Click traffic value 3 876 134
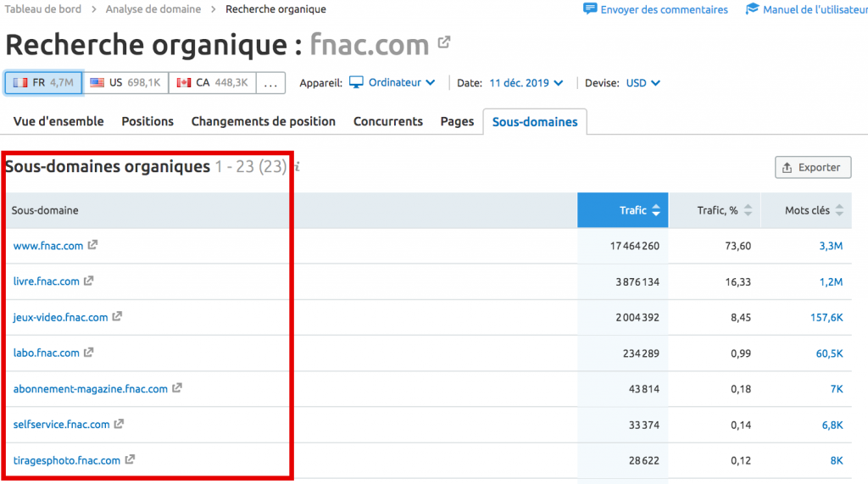Image resolution: width=868 pixels, height=484 pixels. tap(637, 282)
